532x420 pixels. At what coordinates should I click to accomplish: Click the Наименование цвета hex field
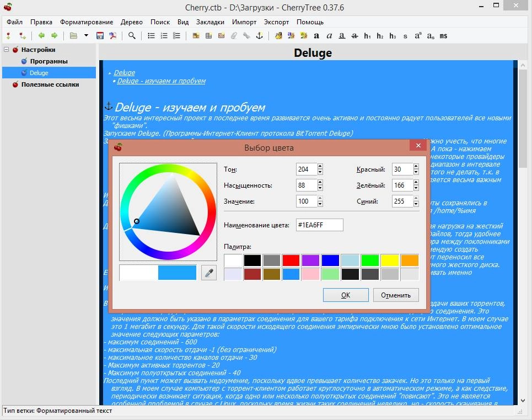tap(320, 225)
